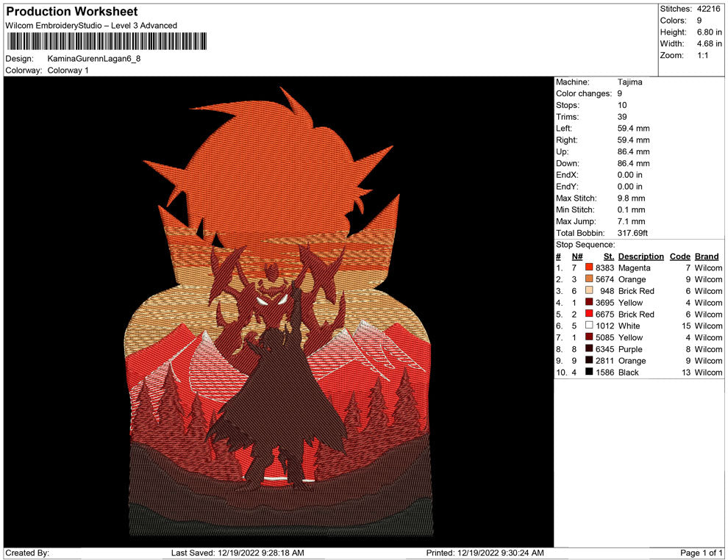Click the 'Code' column header
This screenshot has height=560, width=728.
(x=680, y=256)
